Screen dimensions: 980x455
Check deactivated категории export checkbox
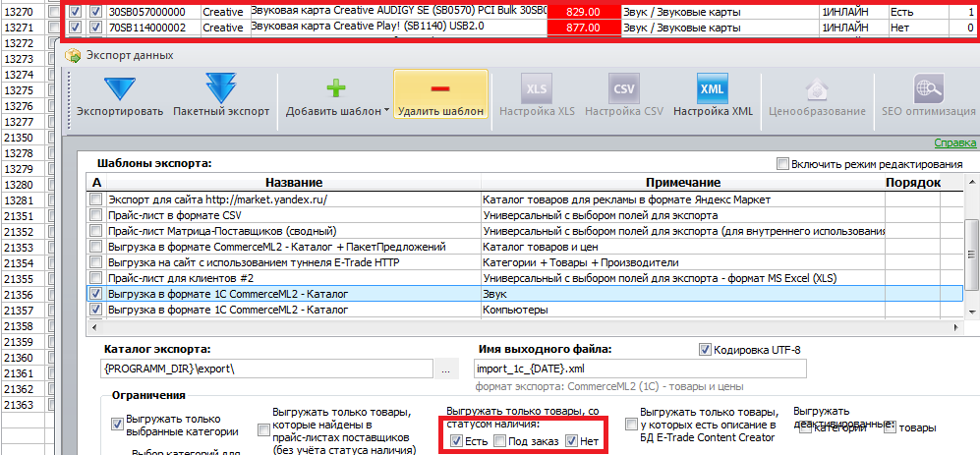click(806, 428)
